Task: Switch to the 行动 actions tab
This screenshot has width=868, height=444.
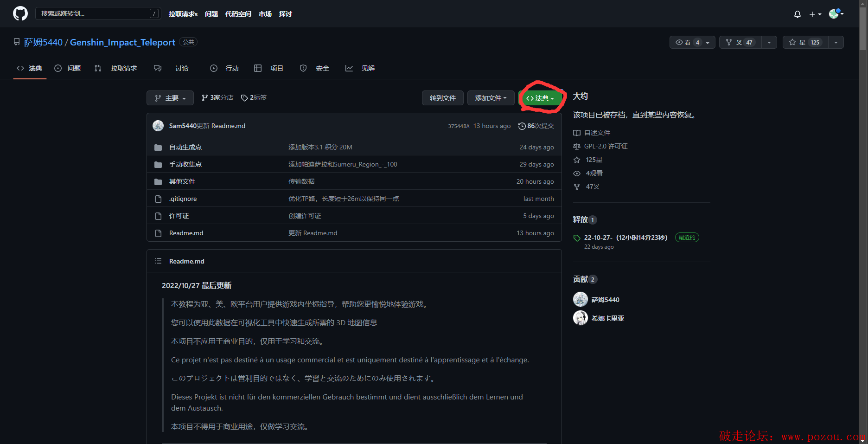Action: point(224,68)
